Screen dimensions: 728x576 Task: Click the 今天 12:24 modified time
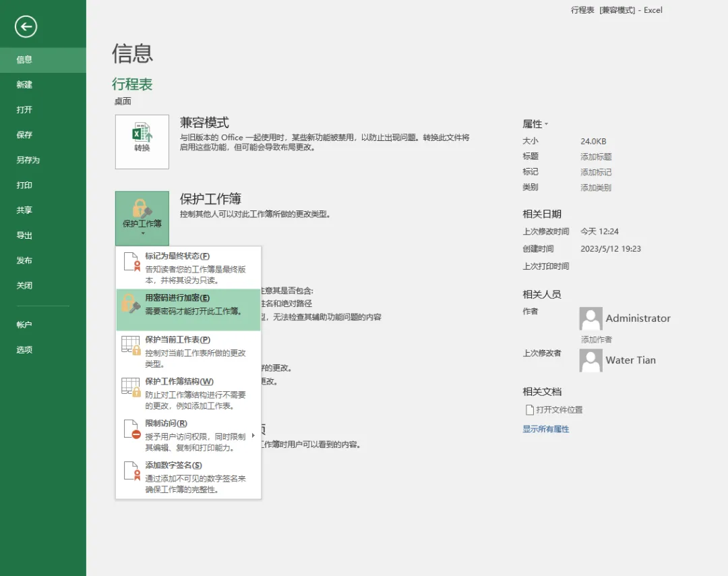[599, 231]
